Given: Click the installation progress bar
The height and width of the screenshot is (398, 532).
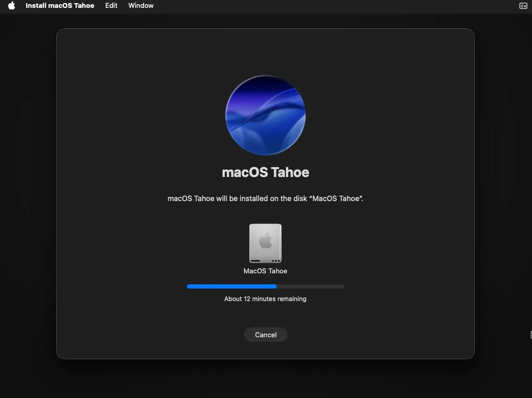Looking at the screenshot, I should (x=265, y=286).
